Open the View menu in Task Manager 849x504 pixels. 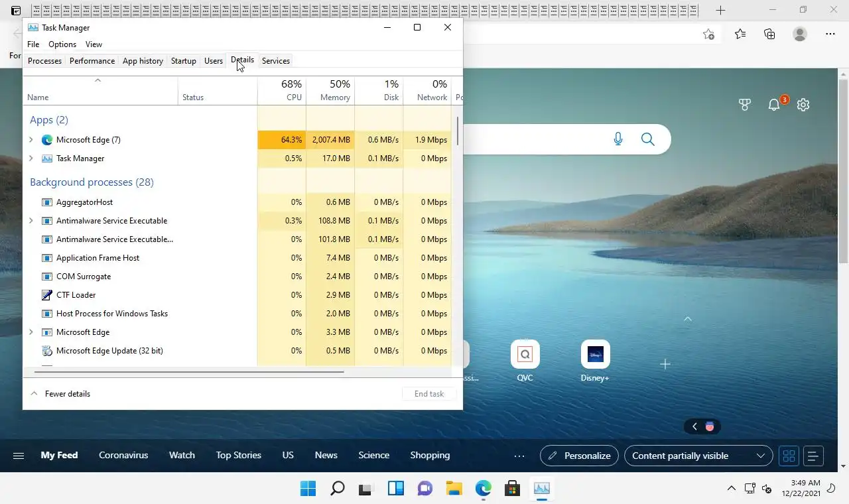(x=94, y=44)
